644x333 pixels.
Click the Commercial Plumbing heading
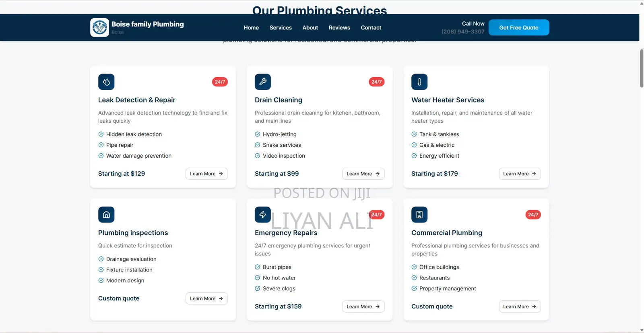tap(447, 232)
